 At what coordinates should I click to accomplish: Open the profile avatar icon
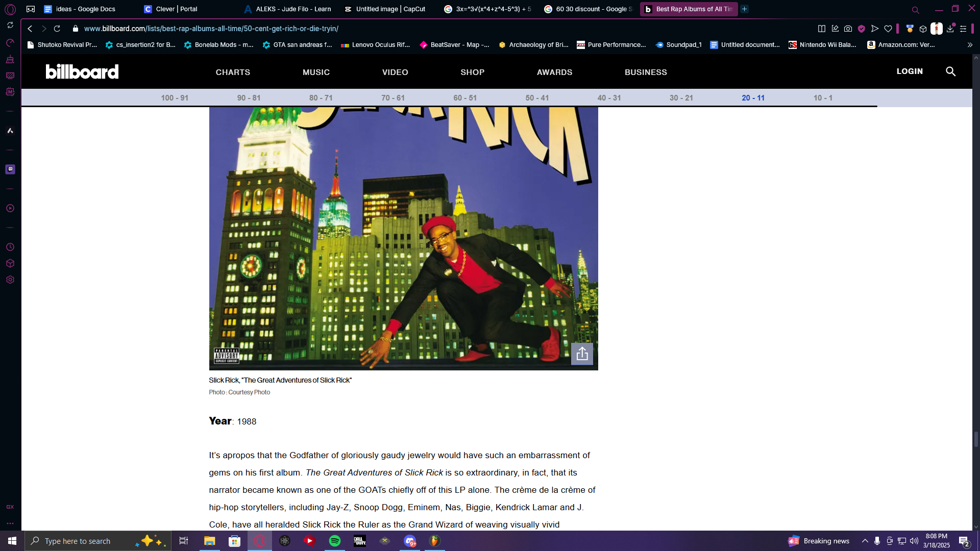pos(937,29)
